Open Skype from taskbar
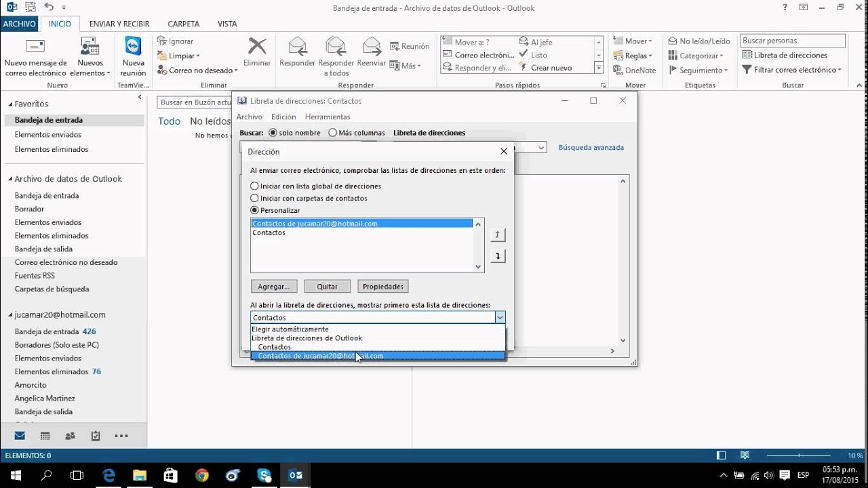Viewport: 868px width, 488px height. (x=264, y=475)
